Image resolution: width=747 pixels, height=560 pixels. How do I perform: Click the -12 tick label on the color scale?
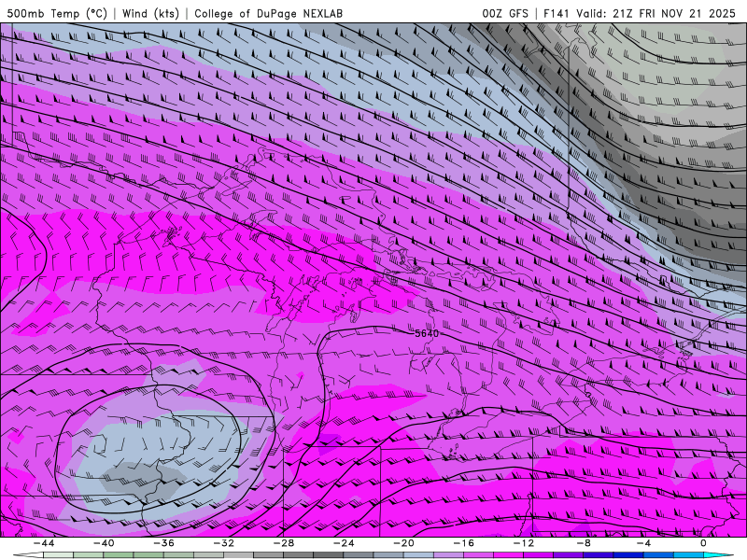[x=524, y=543]
